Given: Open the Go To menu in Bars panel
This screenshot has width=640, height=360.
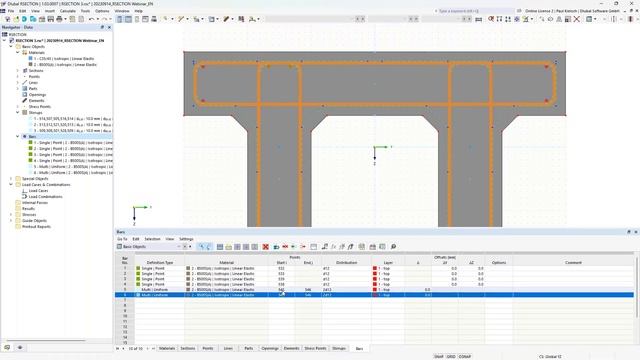Looking at the screenshot, I should coord(122,239).
